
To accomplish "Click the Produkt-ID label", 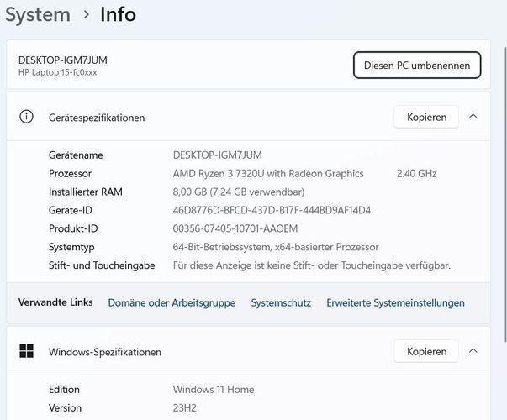I will pyautogui.click(x=73, y=228).
